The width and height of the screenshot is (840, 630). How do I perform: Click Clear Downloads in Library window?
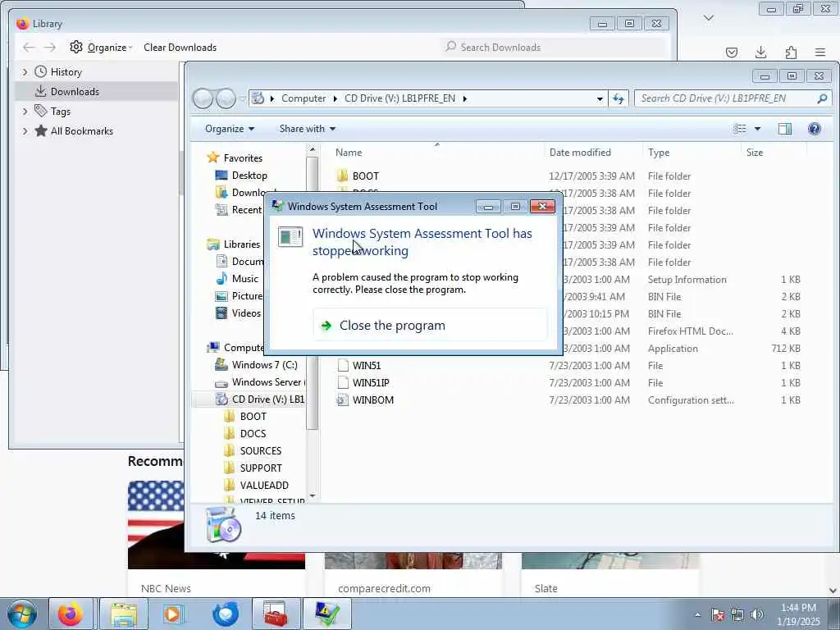180,47
